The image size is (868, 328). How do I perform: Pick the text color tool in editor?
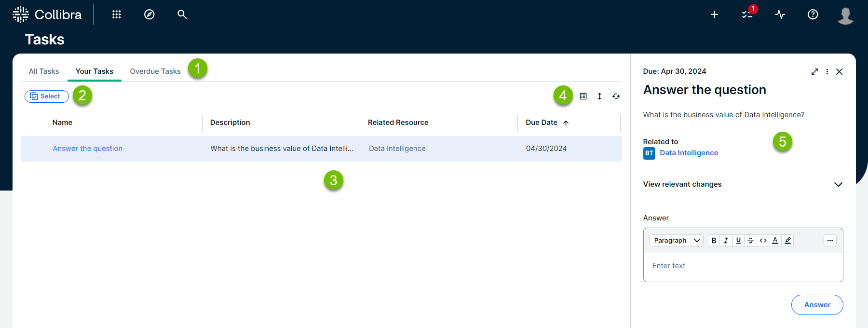pos(775,240)
